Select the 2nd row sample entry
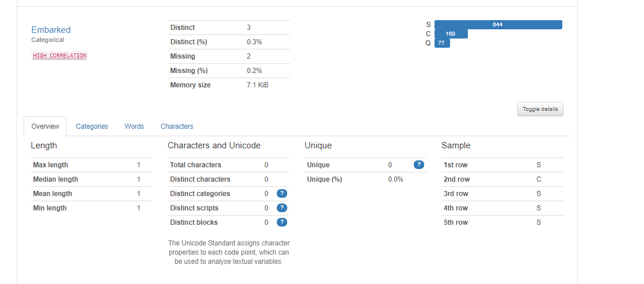This screenshot has height=284, width=644. coord(502,179)
